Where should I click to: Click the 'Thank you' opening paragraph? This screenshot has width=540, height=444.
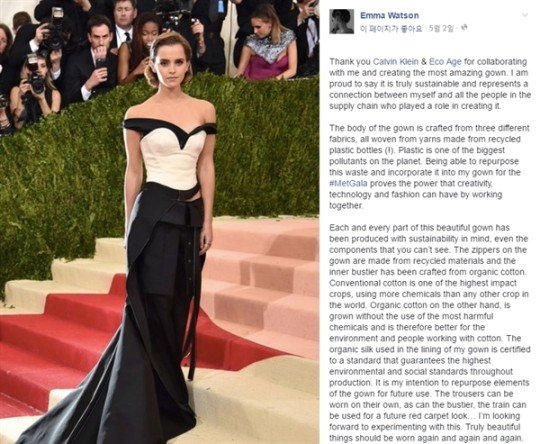pos(430,84)
